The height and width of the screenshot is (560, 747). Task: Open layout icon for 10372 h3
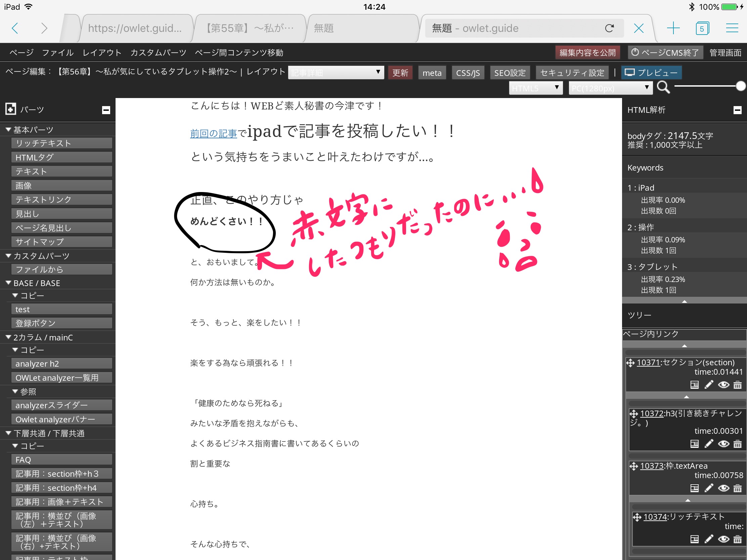point(694,444)
